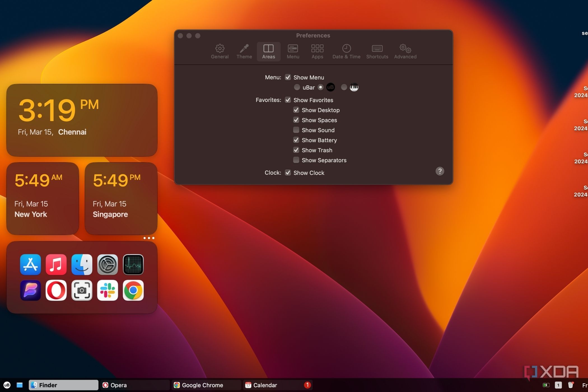Enable the Show Sound checkbox
This screenshot has width=588, height=392.
pos(296,130)
